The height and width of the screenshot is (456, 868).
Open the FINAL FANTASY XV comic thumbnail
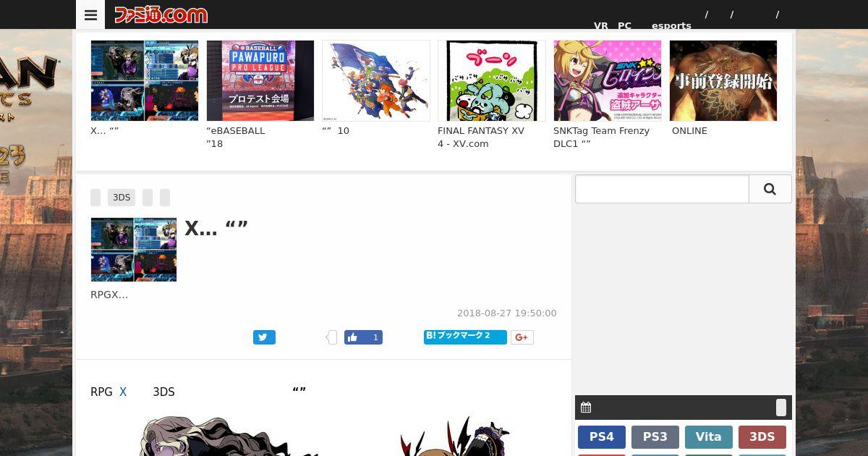492,80
